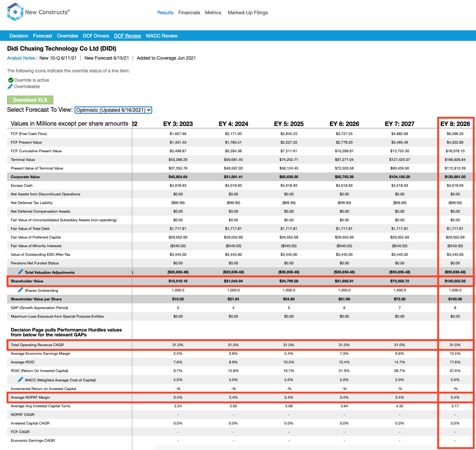The image size is (476, 450).
Task: Click the 'Terminal Value' row label
Action: point(23,160)
